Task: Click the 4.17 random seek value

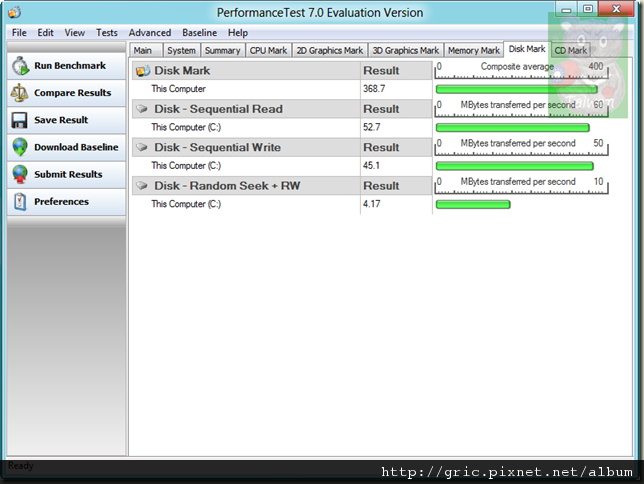Action: point(371,204)
